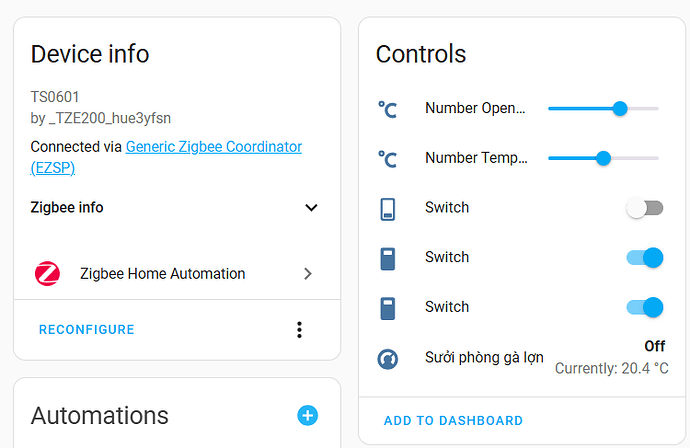This screenshot has width=690, height=448.
Task: Click the Controls heading
Action: (x=421, y=54)
